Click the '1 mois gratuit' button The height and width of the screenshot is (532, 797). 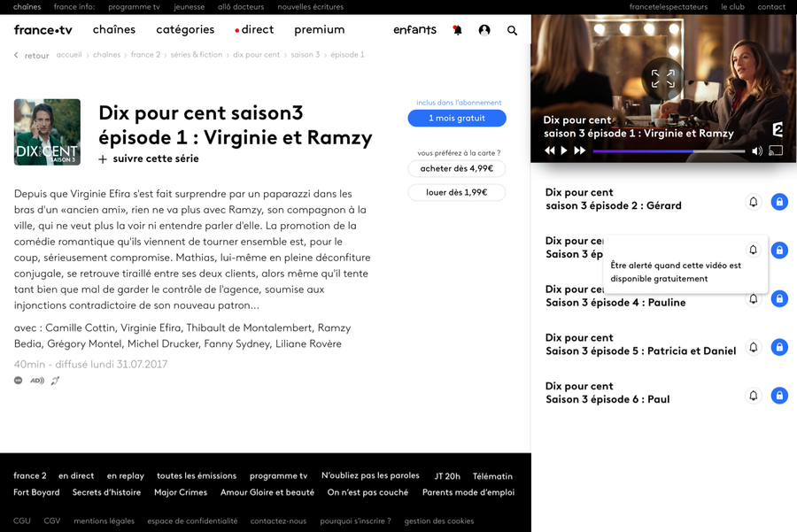[x=457, y=119]
